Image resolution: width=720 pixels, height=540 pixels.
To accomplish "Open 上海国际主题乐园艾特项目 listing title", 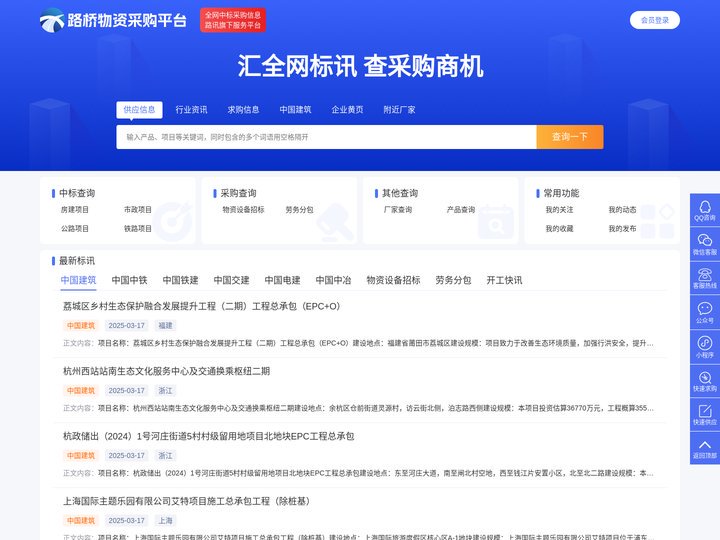I will [186, 501].
